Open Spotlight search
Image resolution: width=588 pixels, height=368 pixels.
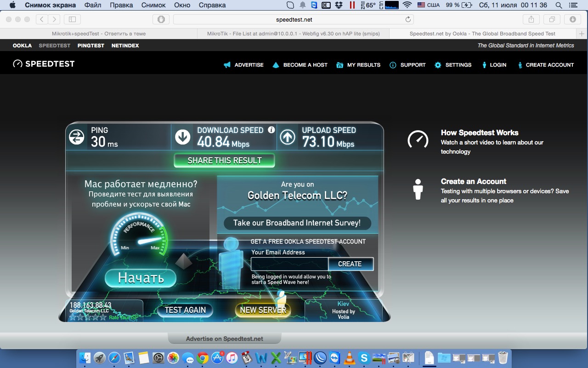pyautogui.click(x=559, y=5)
